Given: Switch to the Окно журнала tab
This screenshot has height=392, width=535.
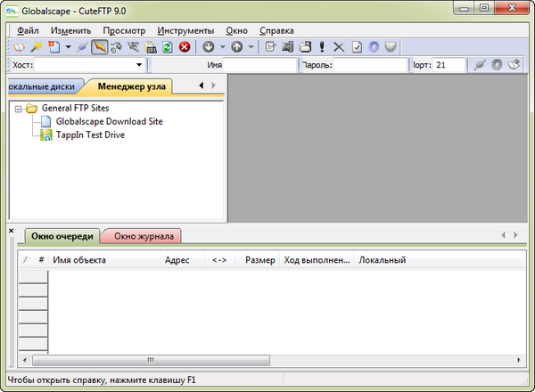Looking at the screenshot, I should pos(141,236).
